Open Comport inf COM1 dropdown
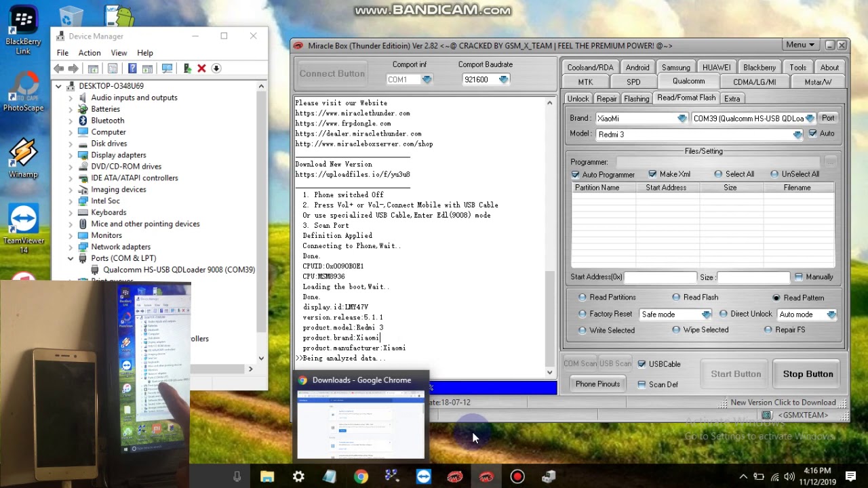The height and width of the screenshot is (488, 868). pyautogui.click(x=427, y=79)
